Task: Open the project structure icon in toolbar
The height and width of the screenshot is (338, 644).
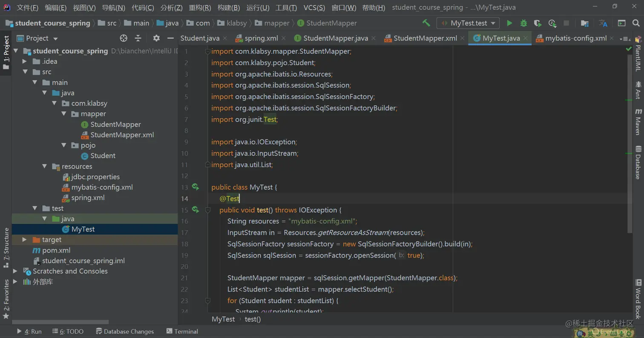Action: pos(584,23)
